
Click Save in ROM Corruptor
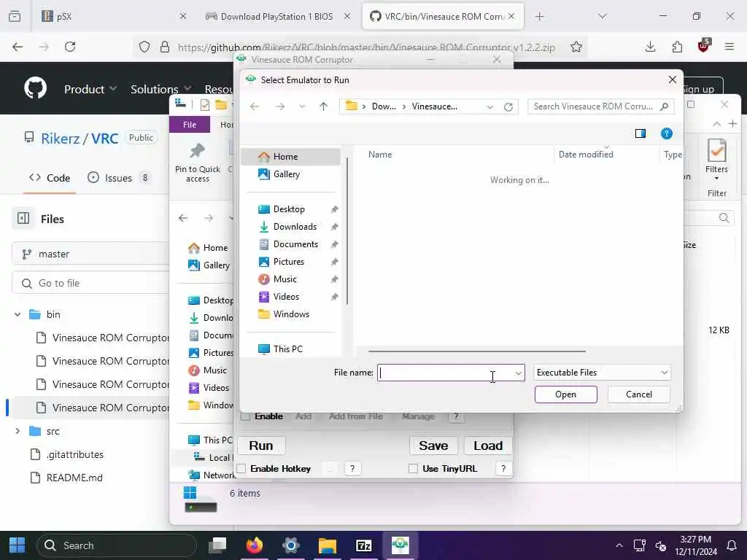point(433,446)
